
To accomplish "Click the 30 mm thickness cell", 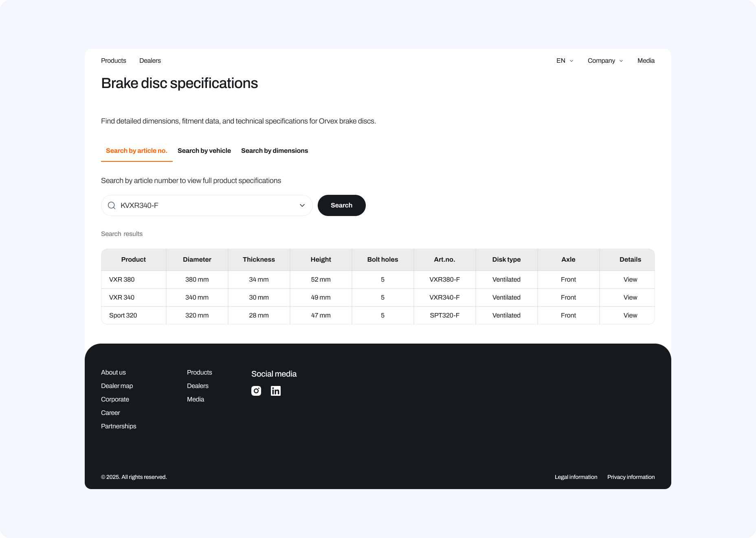I will click(x=259, y=298).
